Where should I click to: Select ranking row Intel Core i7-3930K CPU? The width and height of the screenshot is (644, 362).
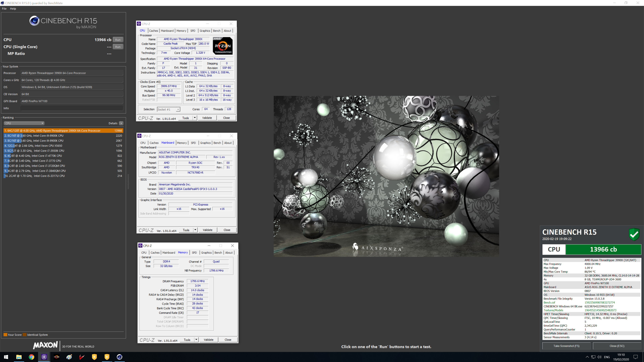pyautogui.click(x=63, y=151)
